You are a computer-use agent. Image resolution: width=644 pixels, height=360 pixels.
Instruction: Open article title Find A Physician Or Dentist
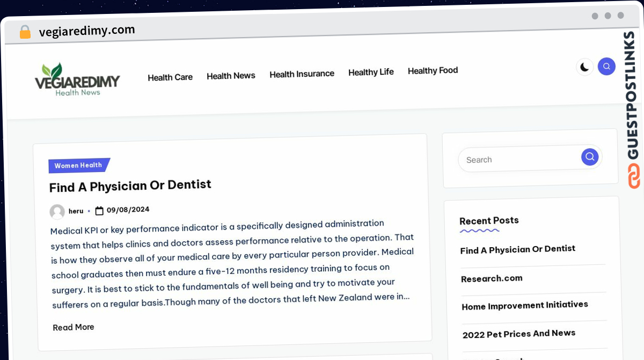tap(130, 186)
